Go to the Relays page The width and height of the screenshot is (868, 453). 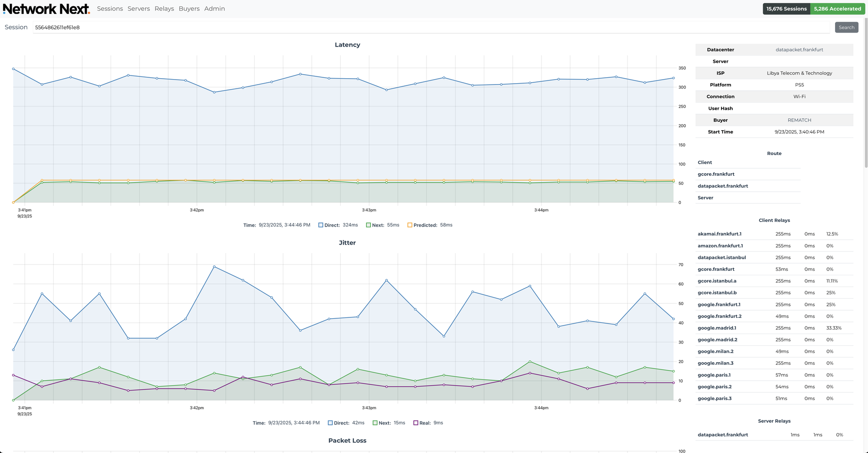[164, 9]
